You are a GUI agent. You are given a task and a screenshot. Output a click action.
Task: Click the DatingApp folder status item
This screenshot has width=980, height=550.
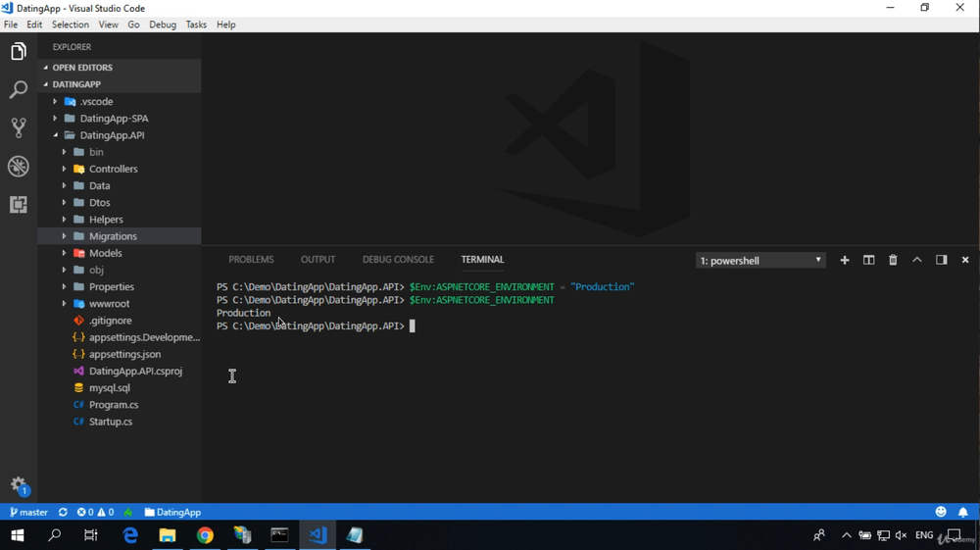pos(172,512)
